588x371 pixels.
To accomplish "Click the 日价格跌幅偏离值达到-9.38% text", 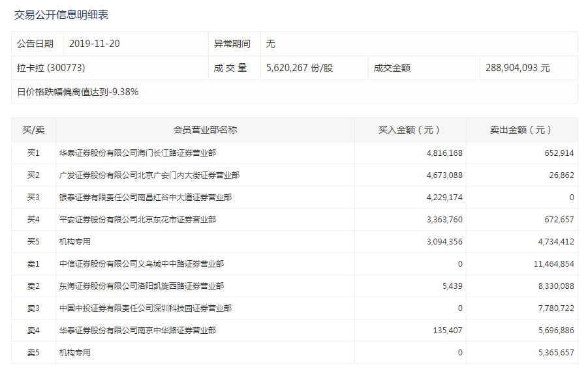I will click(x=78, y=92).
